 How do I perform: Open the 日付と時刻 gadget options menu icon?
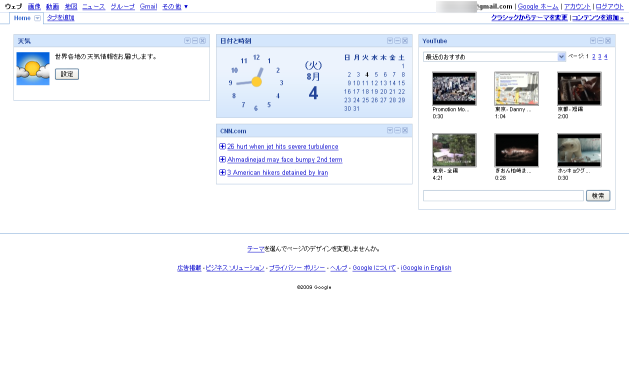pos(390,41)
